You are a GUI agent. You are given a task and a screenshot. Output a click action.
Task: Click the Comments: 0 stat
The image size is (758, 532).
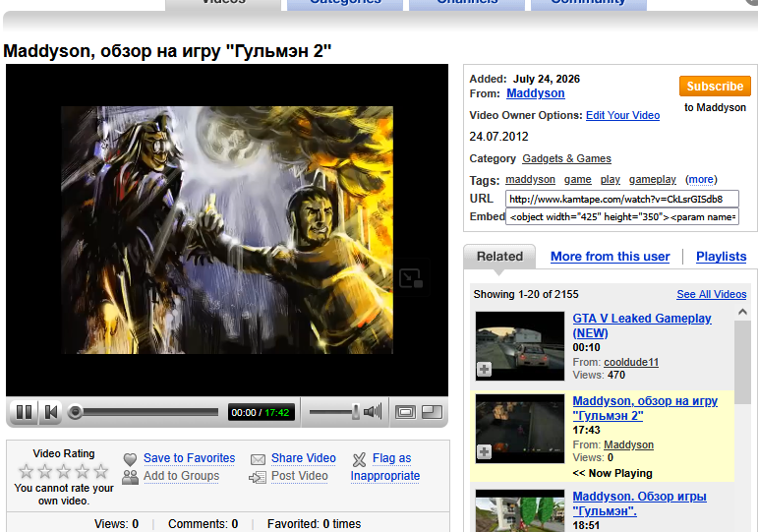[204, 524]
